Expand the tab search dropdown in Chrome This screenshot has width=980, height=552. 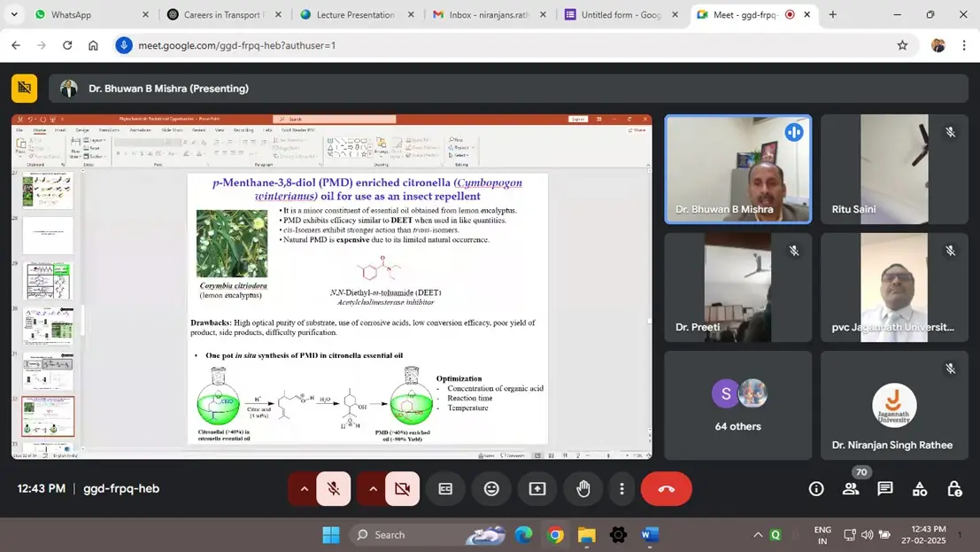coord(14,14)
